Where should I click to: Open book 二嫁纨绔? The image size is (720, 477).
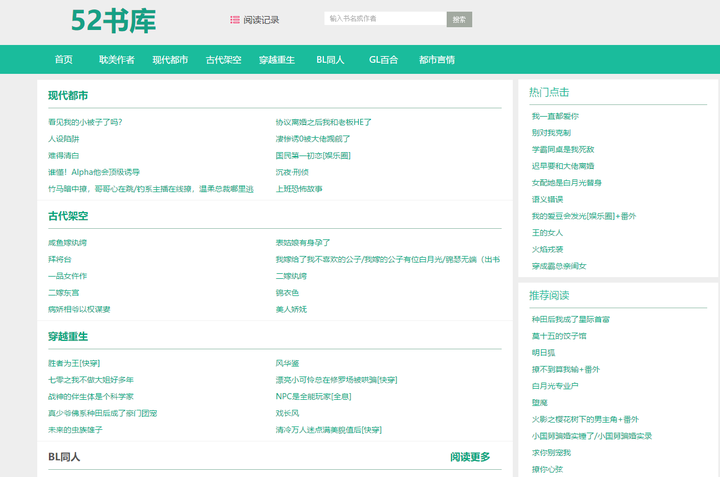click(291, 276)
